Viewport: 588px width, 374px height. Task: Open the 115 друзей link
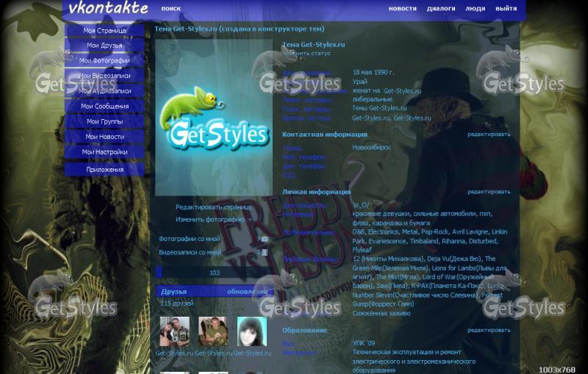177,303
